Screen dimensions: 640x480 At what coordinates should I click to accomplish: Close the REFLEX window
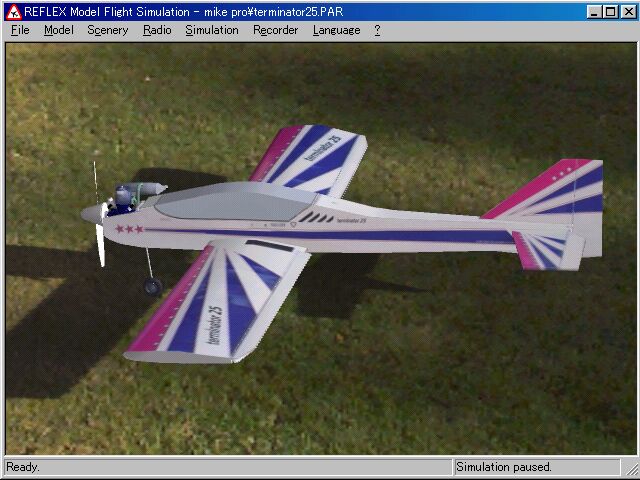coord(629,12)
